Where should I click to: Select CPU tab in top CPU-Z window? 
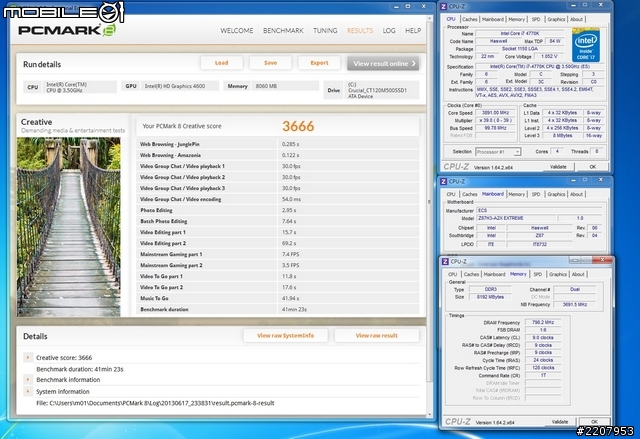451,19
